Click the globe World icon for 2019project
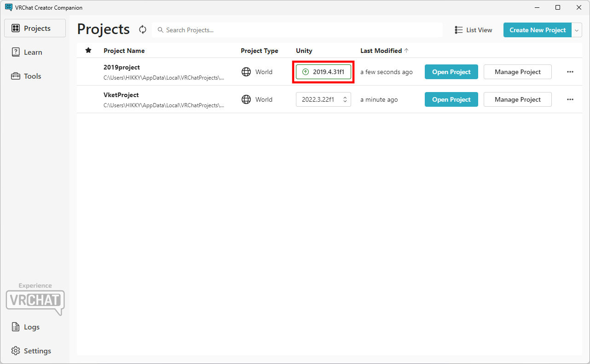Image resolution: width=590 pixels, height=364 pixels. (246, 72)
